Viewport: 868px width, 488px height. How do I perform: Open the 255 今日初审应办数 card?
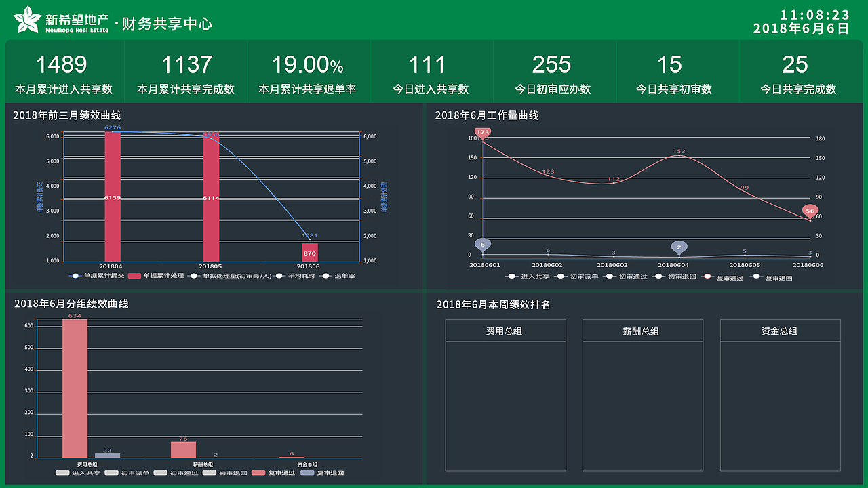(551, 71)
